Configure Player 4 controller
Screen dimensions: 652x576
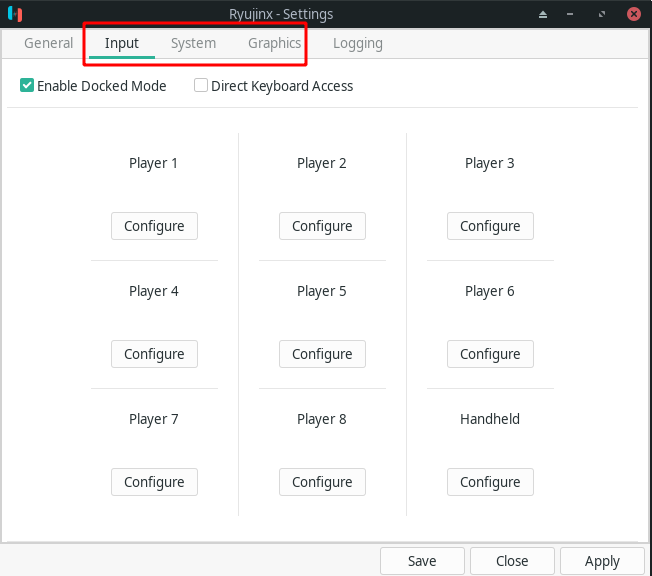pyautogui.click(x=154, y=354)
